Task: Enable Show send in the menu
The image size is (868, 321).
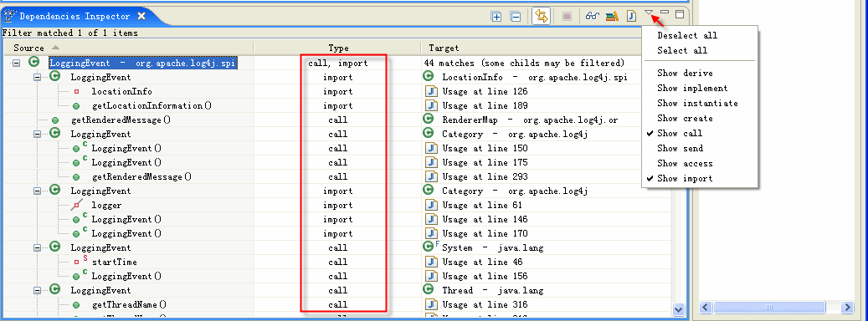Action: coord(680,148)
